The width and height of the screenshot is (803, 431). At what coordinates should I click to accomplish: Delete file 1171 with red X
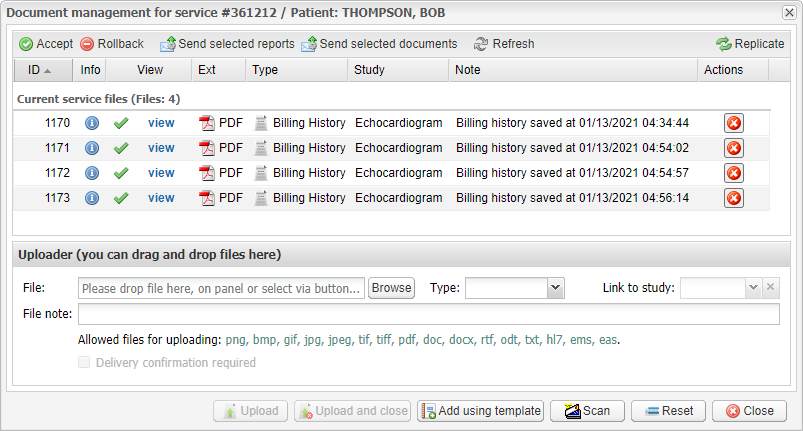pos(734,148)
